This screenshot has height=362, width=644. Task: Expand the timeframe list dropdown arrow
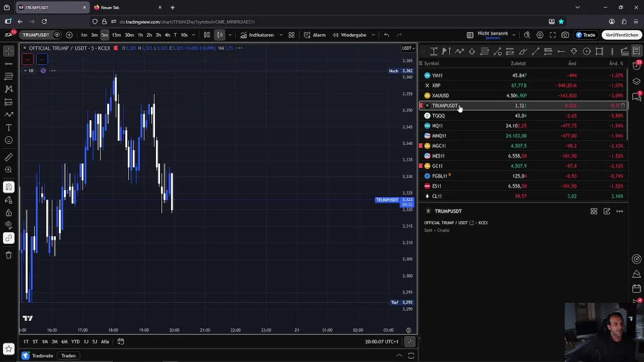click(x=193, y=35)
